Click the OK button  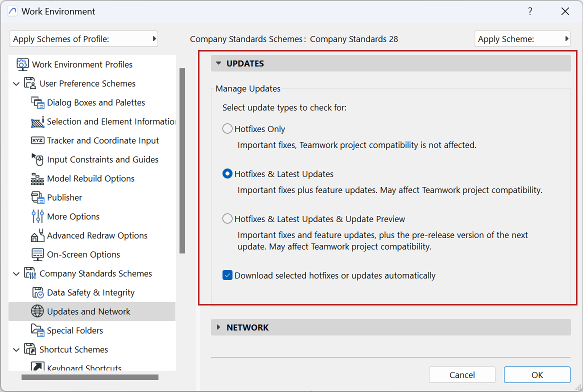point(537,375)
